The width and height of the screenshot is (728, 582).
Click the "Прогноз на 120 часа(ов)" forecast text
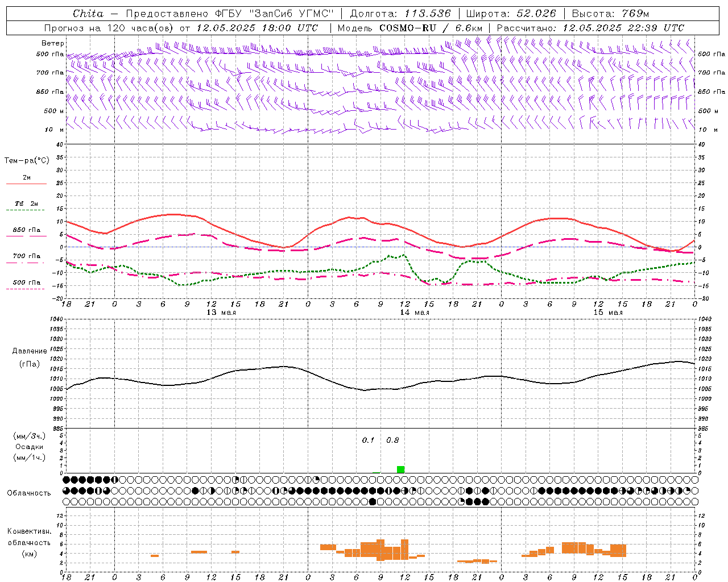coord(110,28)
